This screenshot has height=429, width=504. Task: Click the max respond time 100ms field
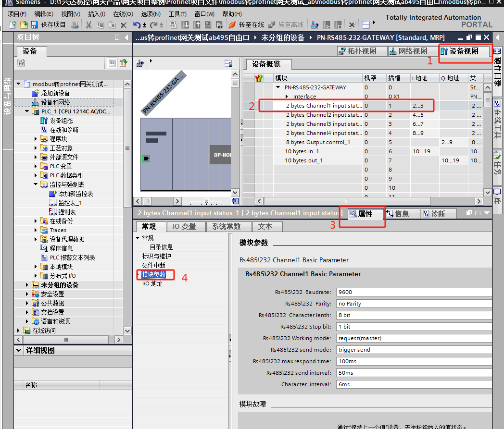click(414, 362)
